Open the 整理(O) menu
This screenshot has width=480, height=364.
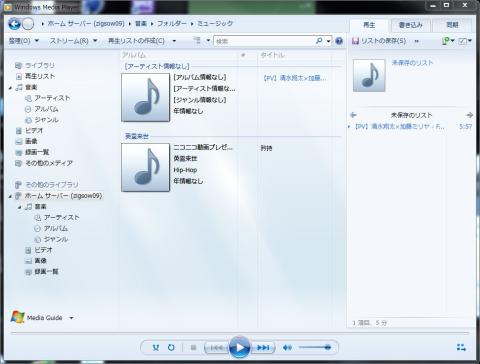coord(23,41)
